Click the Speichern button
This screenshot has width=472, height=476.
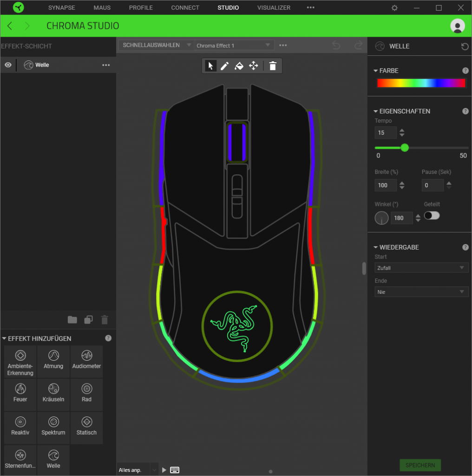(420, 465)
